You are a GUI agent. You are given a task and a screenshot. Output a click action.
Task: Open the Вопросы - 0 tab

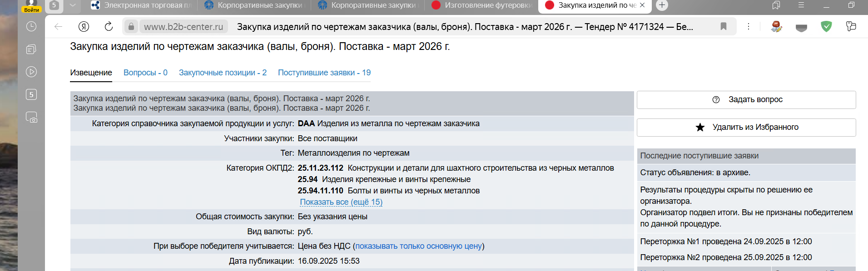(x=145, y=73)
